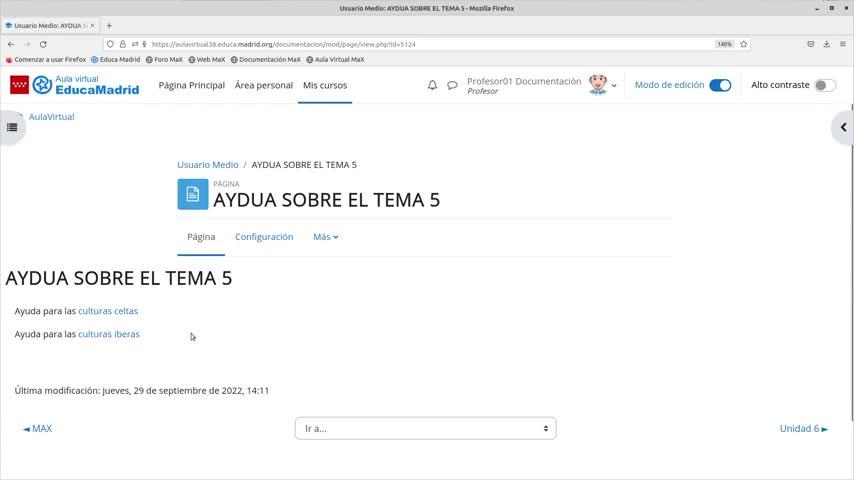Click the page vertical scrollbar

852,262
